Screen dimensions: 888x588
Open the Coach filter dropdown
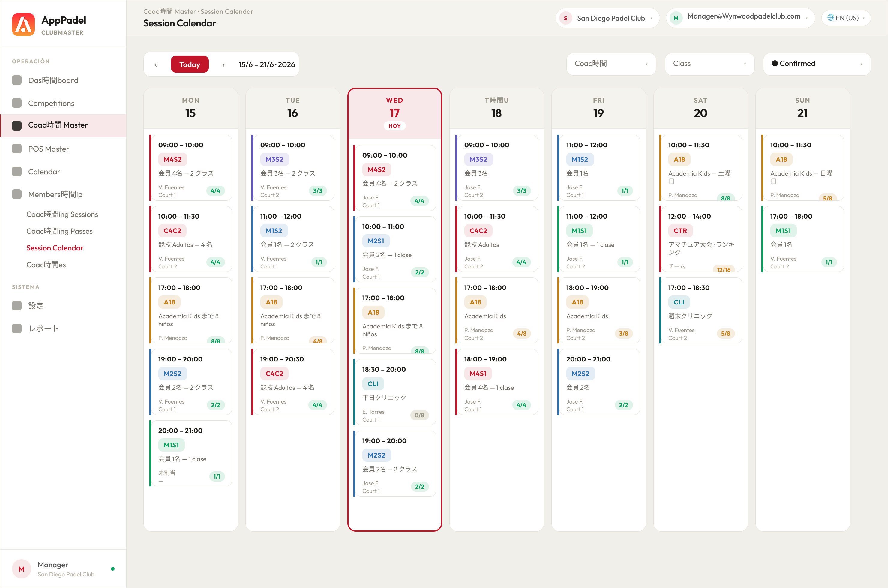click(611, 64)
